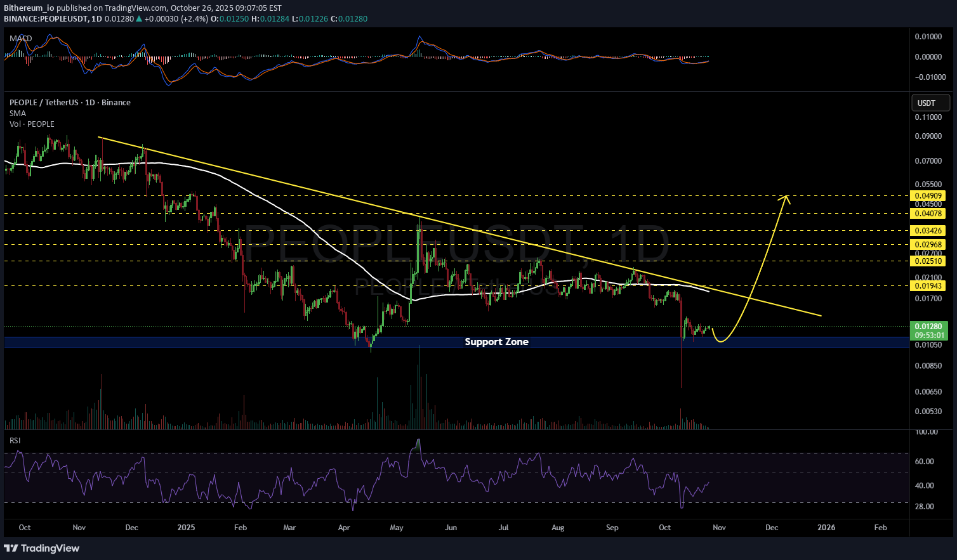The height and width of the screenshot is (560, 957).
Task: Click the 0.01943 price level label
Action: [x=928, y=286]
